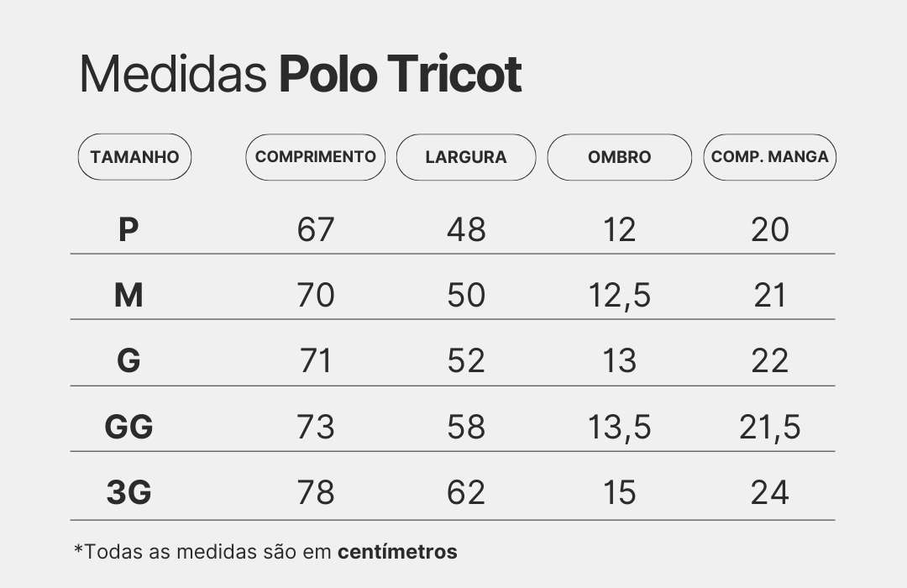Select comprimento value 67 for size P
This screenshot has height=588, width=907.
click(316, 229)
